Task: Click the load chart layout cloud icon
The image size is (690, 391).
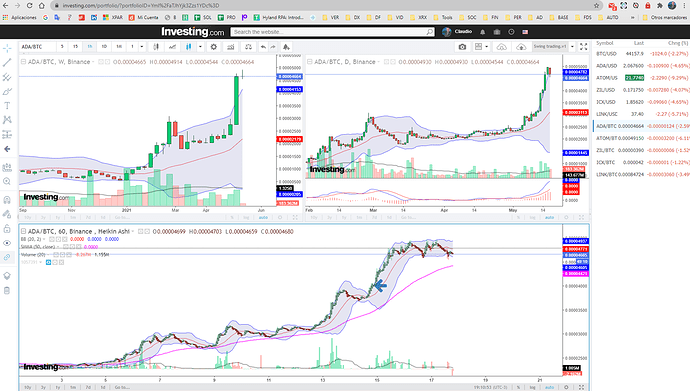Action: pyautogui.click(x=502, y=47)
